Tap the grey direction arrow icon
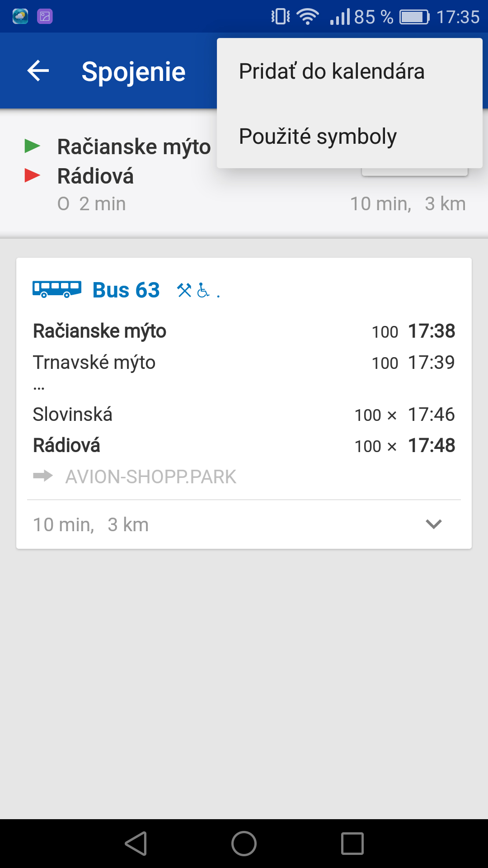The width and height of the screenshot is (488, 868). 43,476
